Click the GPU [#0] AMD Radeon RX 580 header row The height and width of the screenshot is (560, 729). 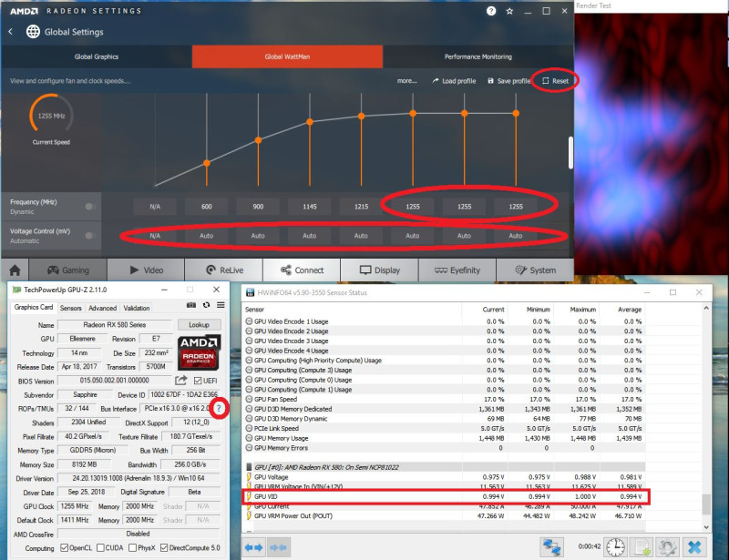point(445,467)
